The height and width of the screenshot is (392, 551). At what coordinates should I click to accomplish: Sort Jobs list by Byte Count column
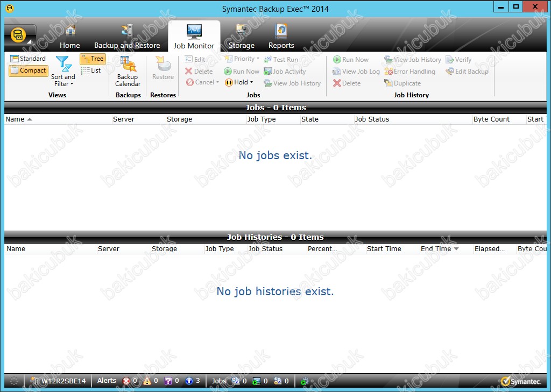(499, 119)
